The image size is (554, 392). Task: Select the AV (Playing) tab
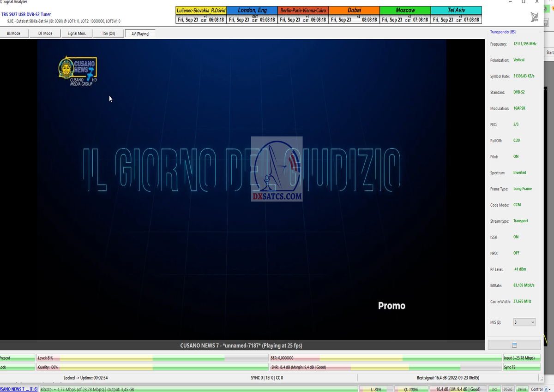pos(140,33)
